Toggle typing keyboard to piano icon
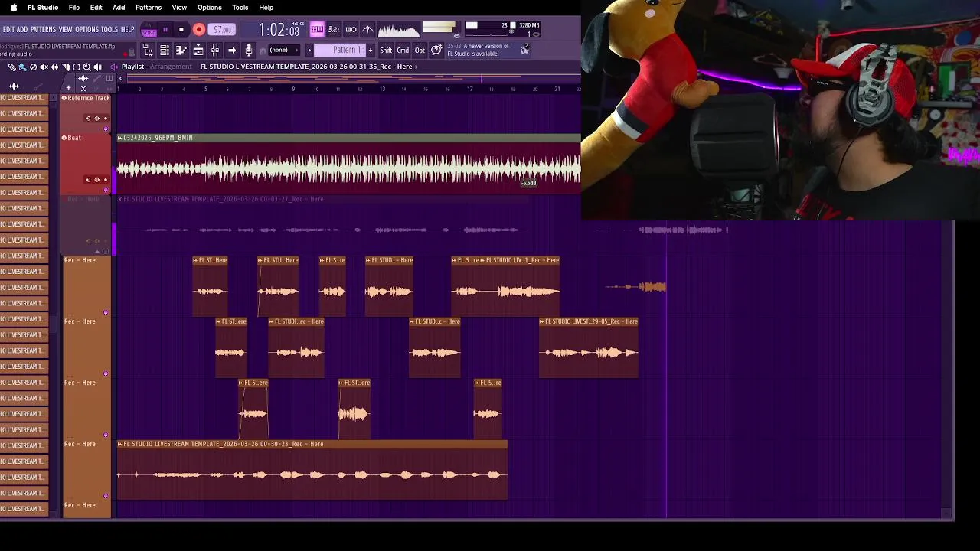Viewport: 980px width, 551px height. (x=317, y=29)
